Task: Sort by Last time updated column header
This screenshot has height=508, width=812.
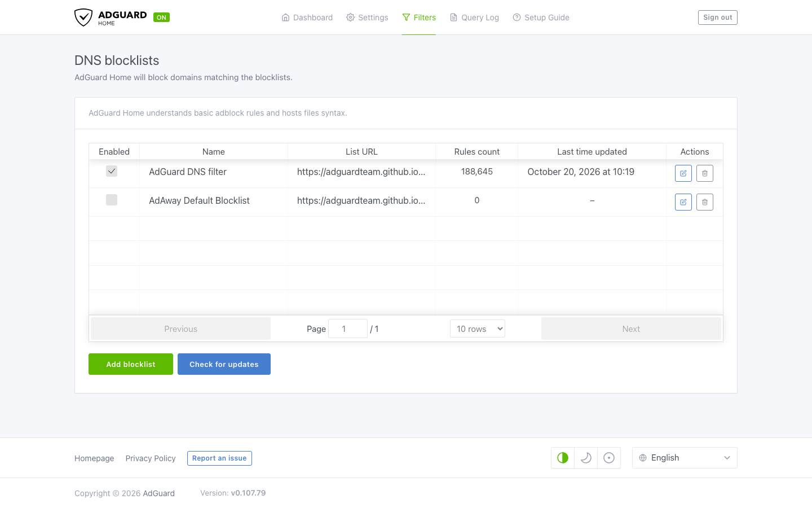Action: [x=592, y=151]
